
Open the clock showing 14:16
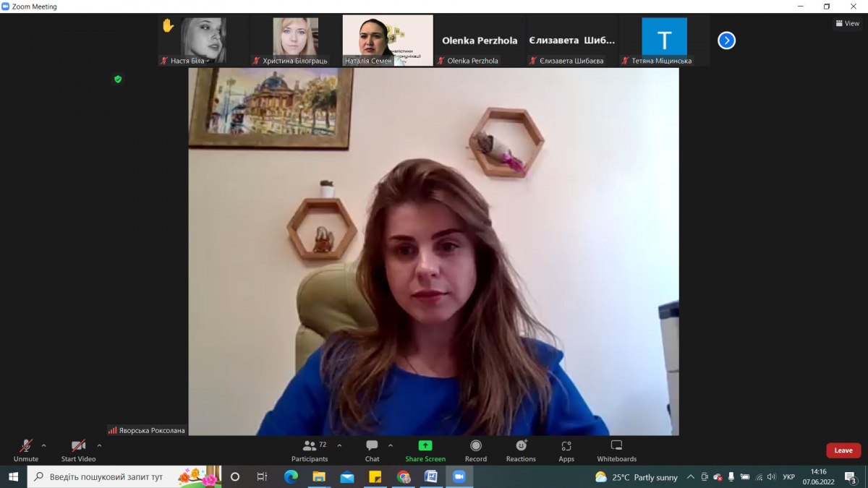(x=819, y=477)
